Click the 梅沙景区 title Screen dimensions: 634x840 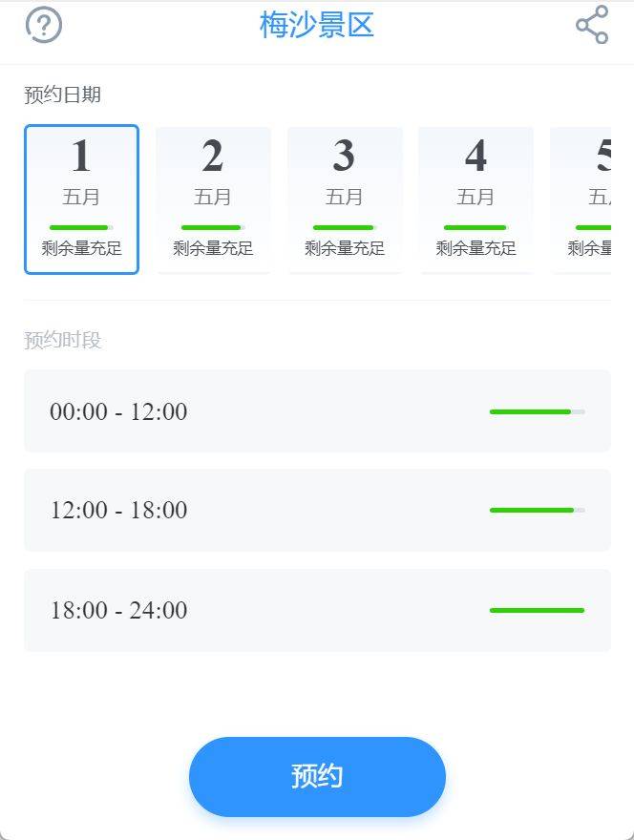tap(317, 25)
